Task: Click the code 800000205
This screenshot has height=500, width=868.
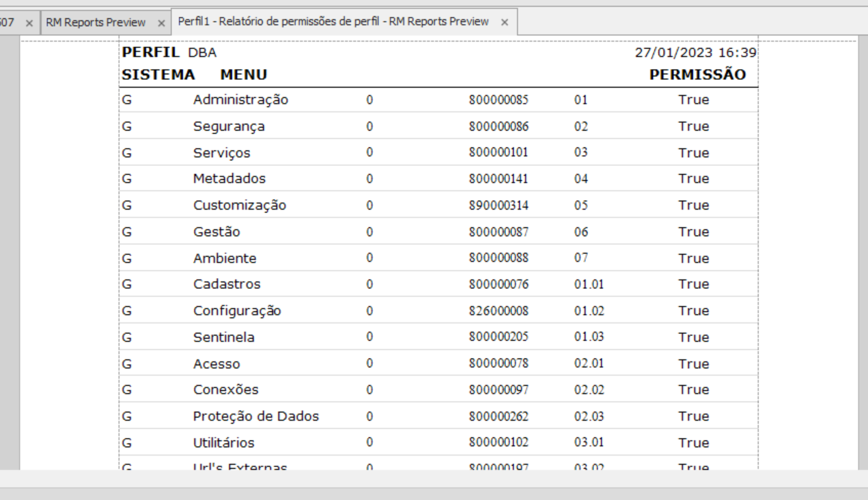Action: 499,337
